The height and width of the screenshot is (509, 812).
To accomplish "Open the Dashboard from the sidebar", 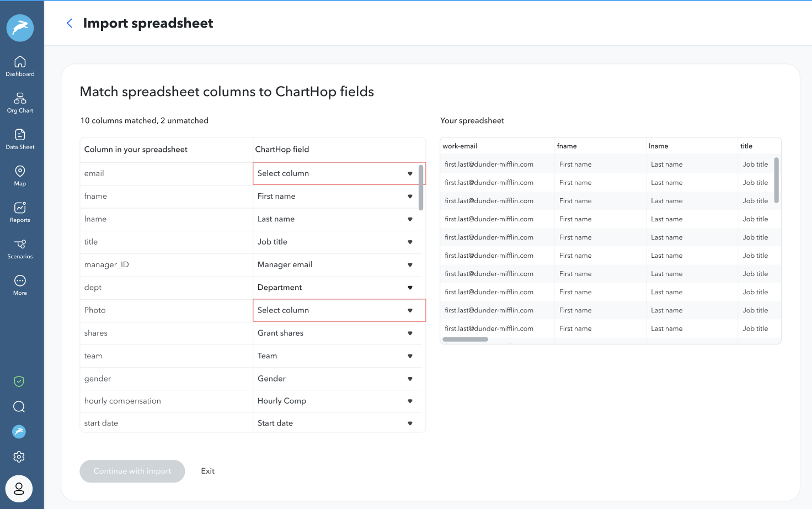I will (20, 65).
